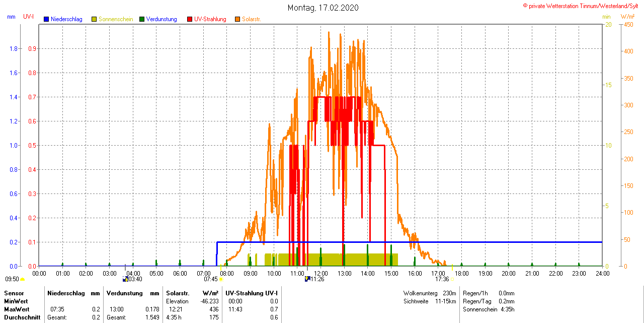This screenshot has width=644, height=323.
Task: Click the Regen/Tag value 0.2mm
Action: (507, 301)
